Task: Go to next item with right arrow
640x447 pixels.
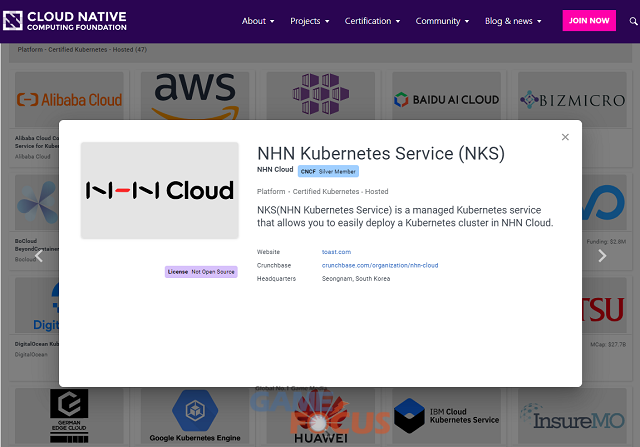Action: [x=602, y=256]
